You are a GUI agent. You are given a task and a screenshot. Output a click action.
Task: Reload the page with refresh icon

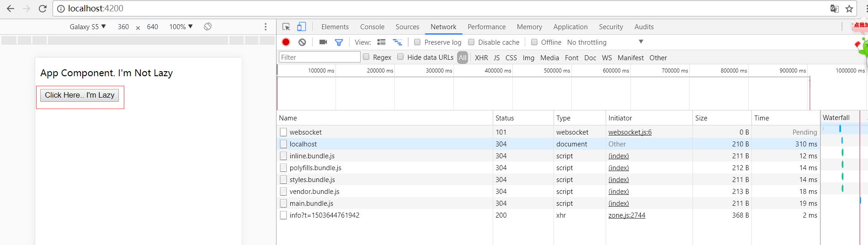point(43,9)
